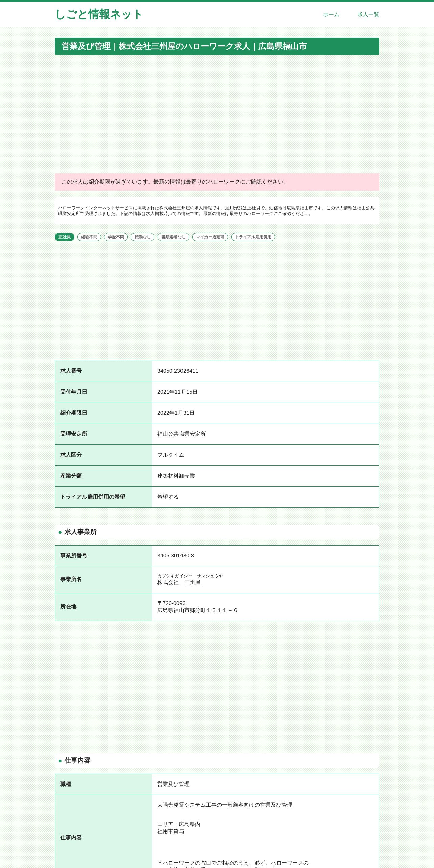Click the 所在地 row label

[x=68, y=607]
